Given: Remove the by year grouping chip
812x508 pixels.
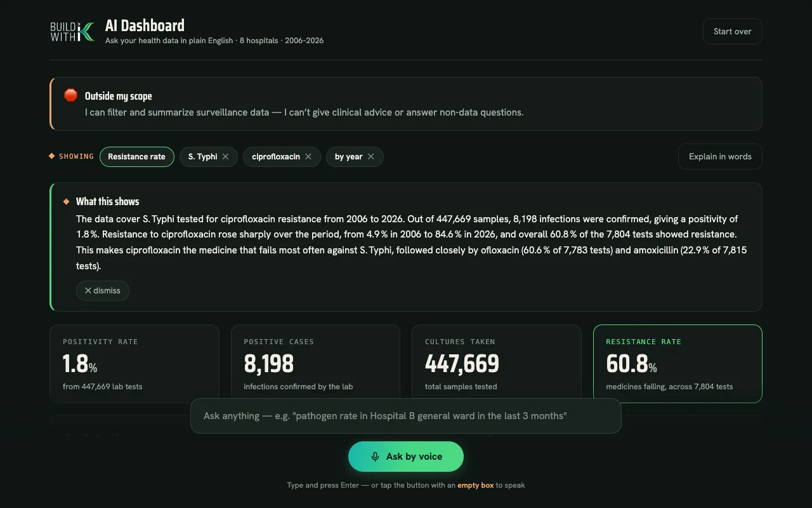Looking at the screenshot, I should point(371,157).
